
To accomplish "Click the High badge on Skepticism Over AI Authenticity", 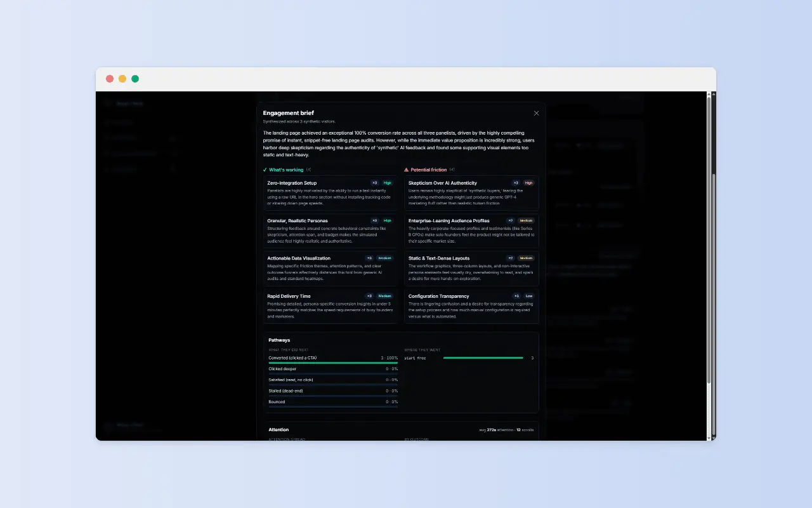I will coord(528,183).
